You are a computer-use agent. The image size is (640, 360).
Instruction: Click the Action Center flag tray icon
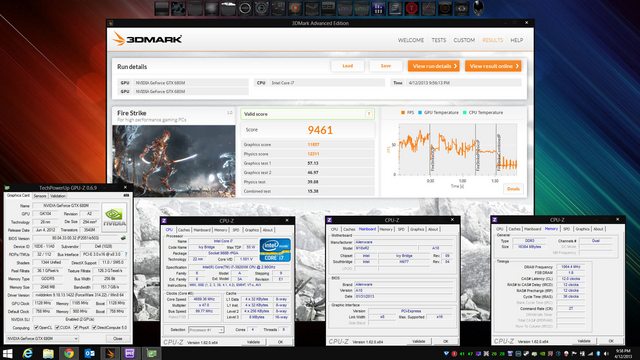pos(574,353)
